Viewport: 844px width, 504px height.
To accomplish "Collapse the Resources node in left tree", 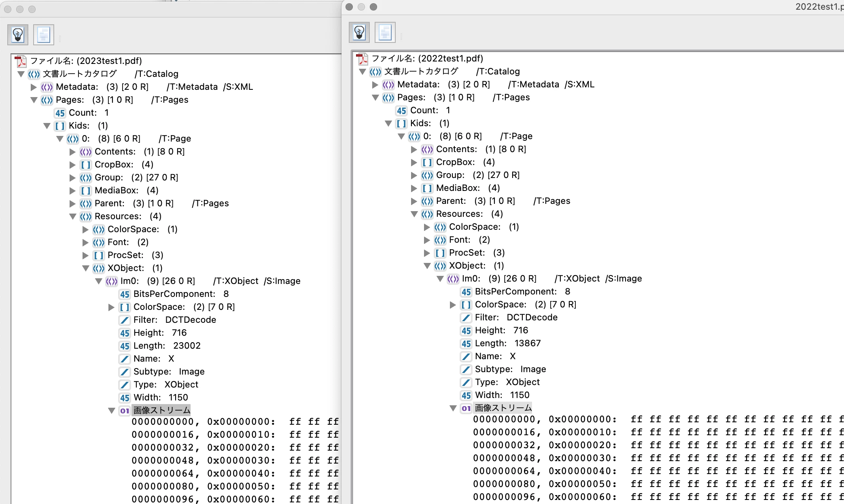I will pyautogui.click(x=73, y=216).
